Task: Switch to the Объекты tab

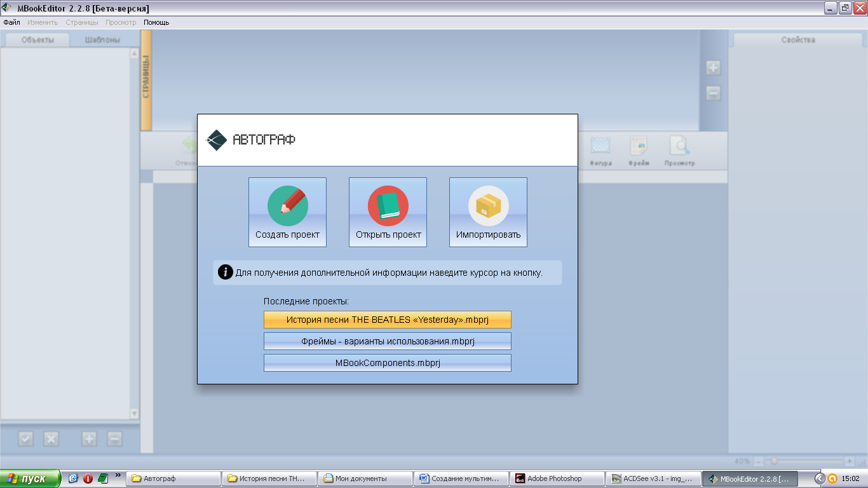Action: 37,40
